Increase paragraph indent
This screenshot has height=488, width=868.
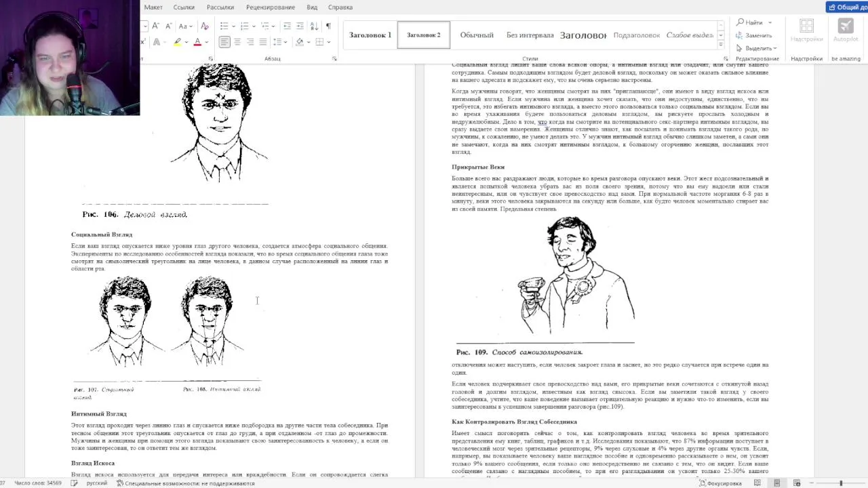click(x=300, y=26)
